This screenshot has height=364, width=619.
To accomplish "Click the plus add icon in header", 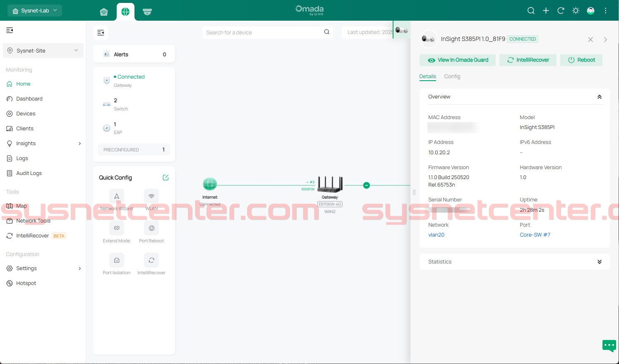I will [x=546, y=11].
